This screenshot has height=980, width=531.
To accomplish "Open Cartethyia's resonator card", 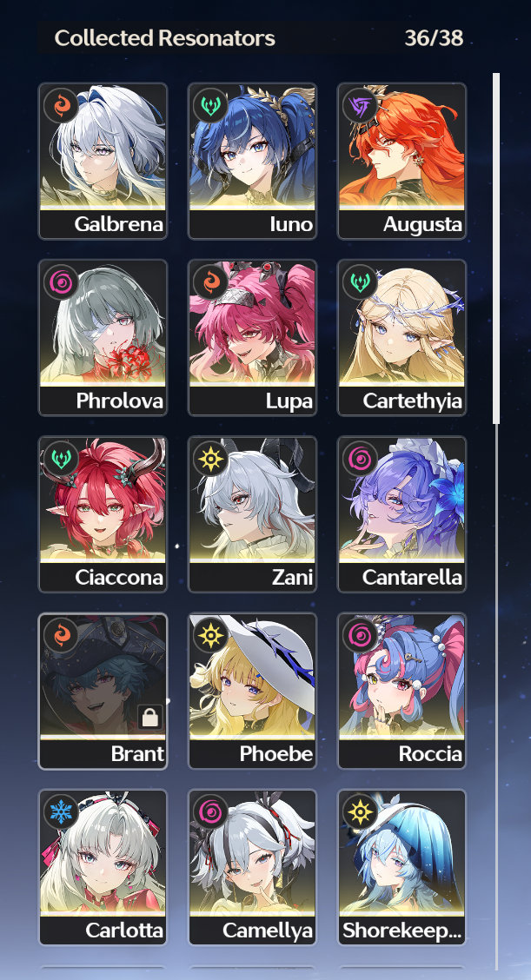I will (402, 337).
